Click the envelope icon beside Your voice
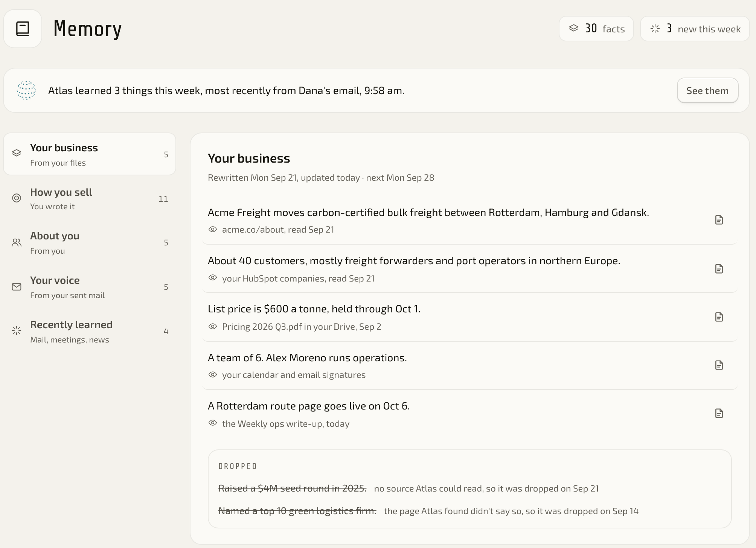The image size is (756, 548). [17, 287]
